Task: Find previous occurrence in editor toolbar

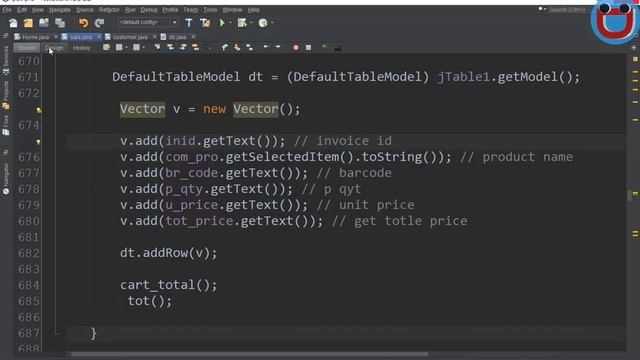Action: point(170,48)
